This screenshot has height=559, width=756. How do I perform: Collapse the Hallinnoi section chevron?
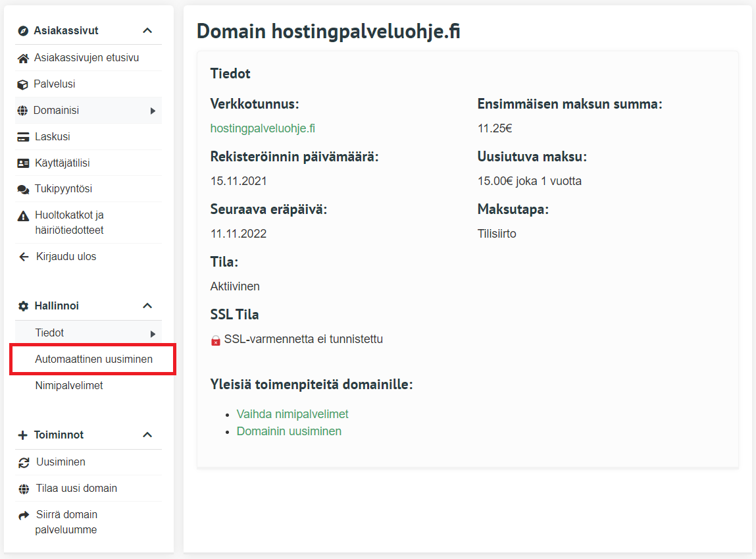click(147, 306)
